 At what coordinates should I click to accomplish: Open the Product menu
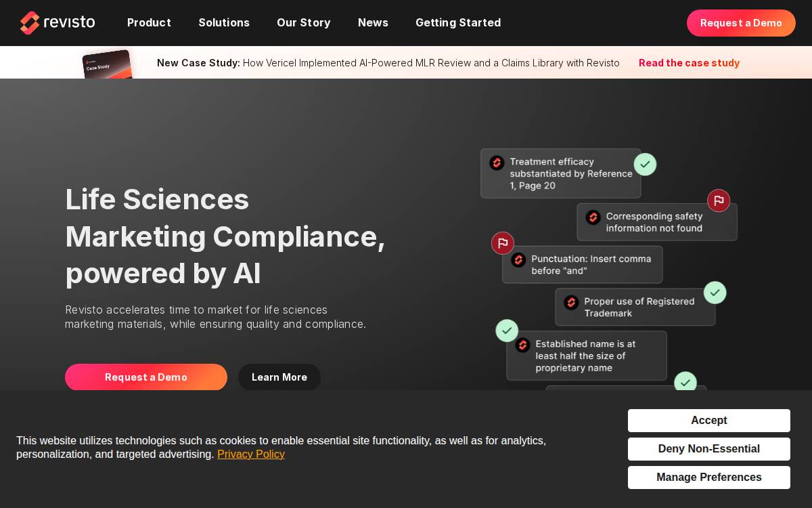pos(149,22)
